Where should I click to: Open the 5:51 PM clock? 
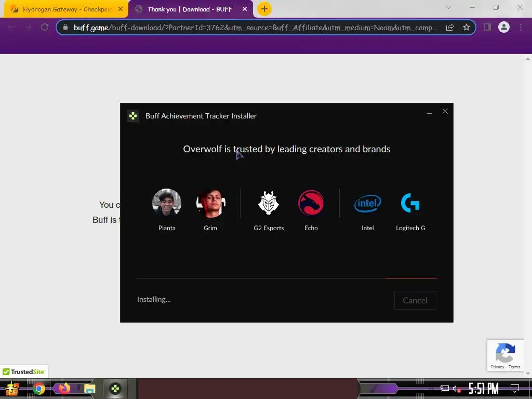[484, 389]
